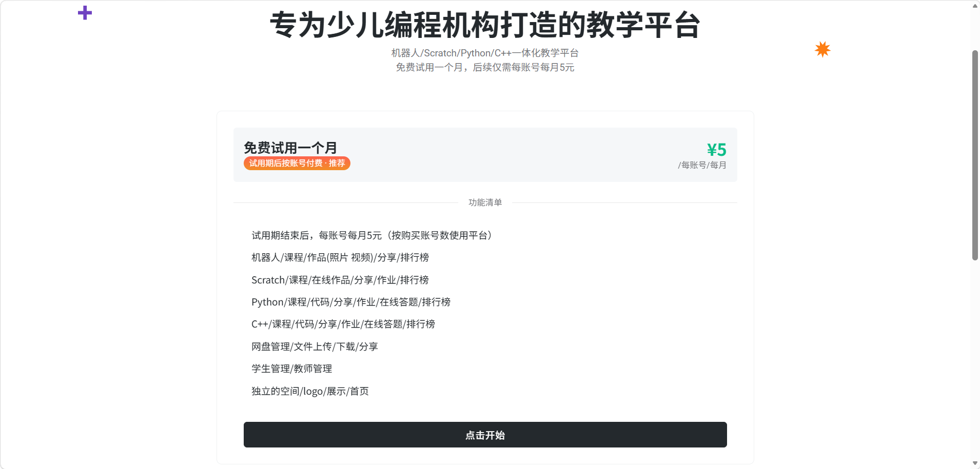The width and height of the screenshot is (980, 469).
Task: Click the feature Scratch/课程/在线作品/分享/作业/排行榜
Action: pyautogui.click(x=340, y=280)
